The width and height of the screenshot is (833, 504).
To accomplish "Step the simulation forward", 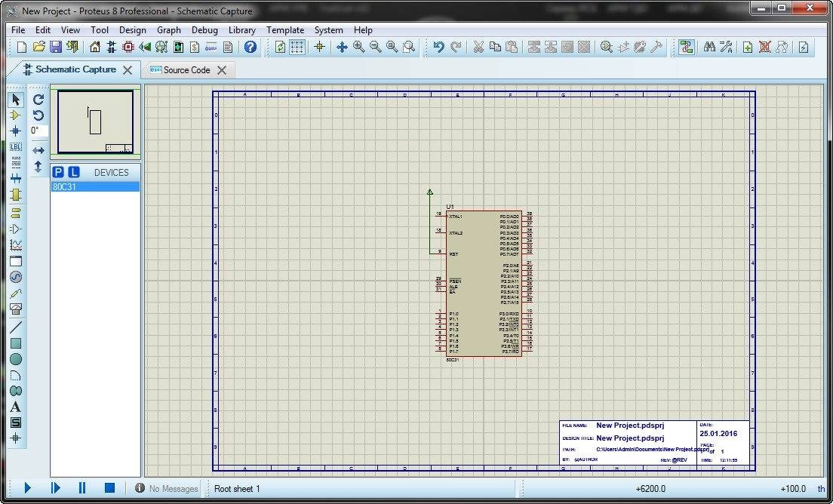I will 55,487.
